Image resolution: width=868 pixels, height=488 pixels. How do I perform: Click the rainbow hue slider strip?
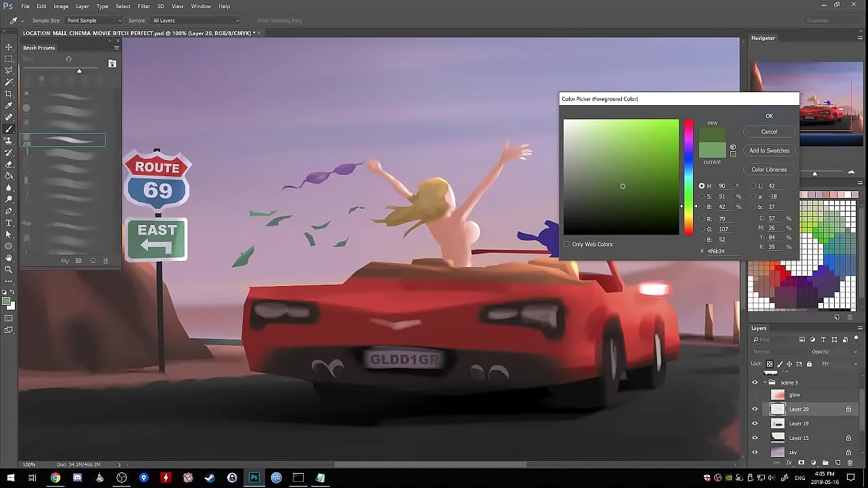pos(688,176)
